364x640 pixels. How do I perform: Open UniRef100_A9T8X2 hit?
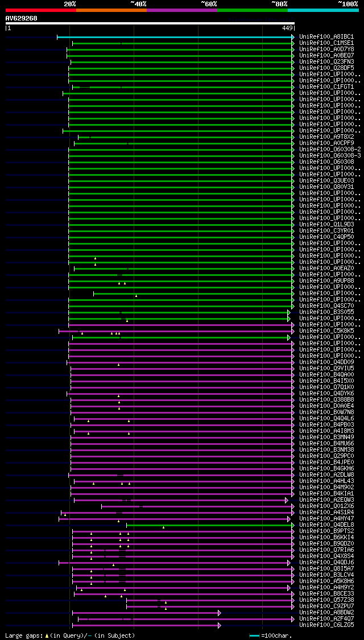[326, 137]
